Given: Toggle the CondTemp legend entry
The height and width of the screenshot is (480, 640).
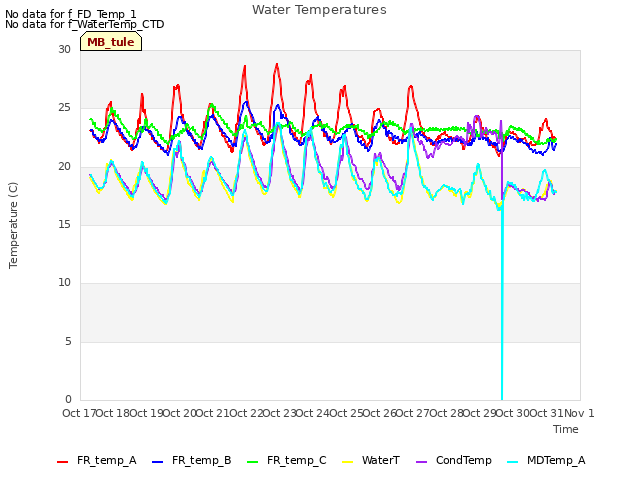Looking at the screenshot, I should (453, 461).
